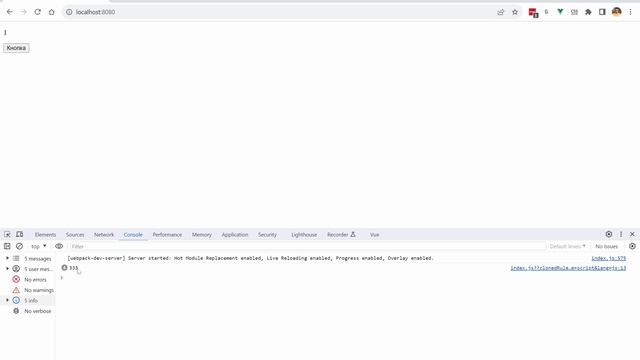
Task: Open the profile avatar menu
Action: click(x=617, y=12)
